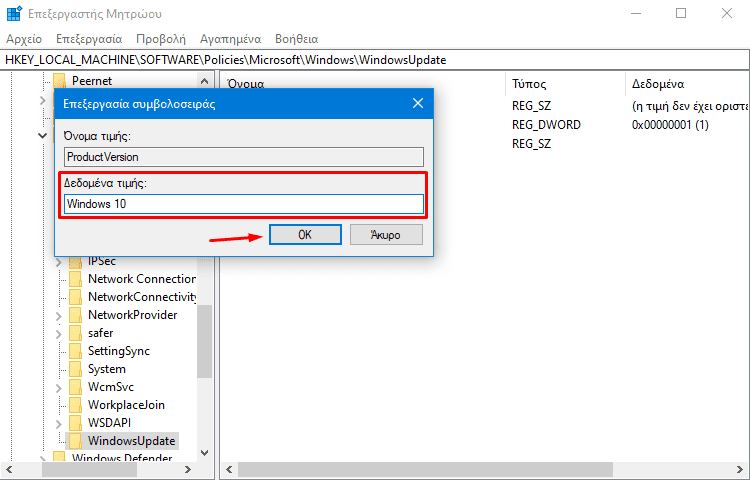Click the 0x00000001 (1) data cell
The height and width of the screenshot is (480, 750).
pyautogui.click(x=670, y=125)
